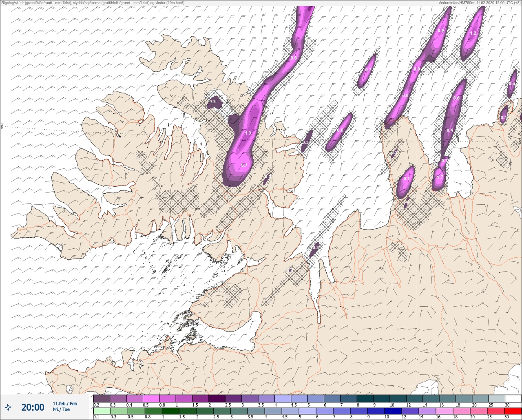Click the light lavender 4 swatch in the top legend row
The image size is (522, 420).
[x=283, y=398]
